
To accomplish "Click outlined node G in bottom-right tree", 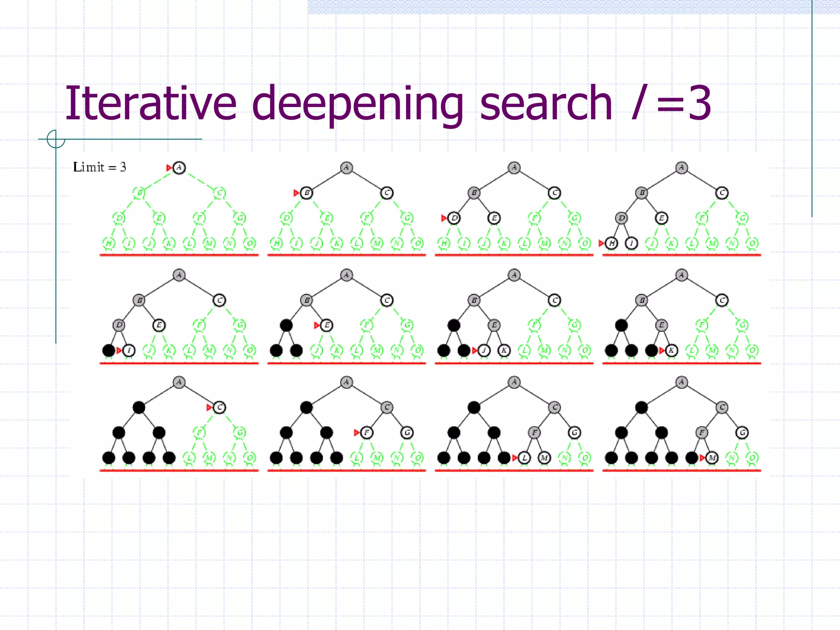I will tap(742, 432).
